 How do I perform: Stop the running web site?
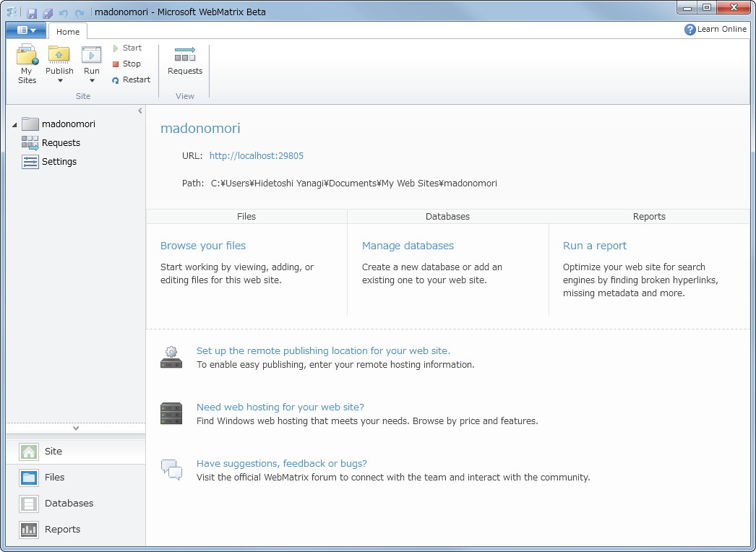[126, 64]
